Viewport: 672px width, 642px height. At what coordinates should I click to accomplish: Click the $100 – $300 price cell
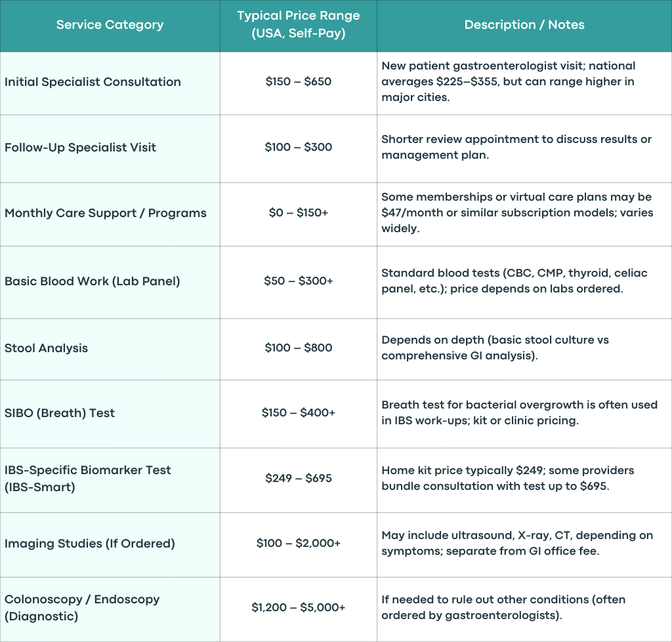(299, 149)
